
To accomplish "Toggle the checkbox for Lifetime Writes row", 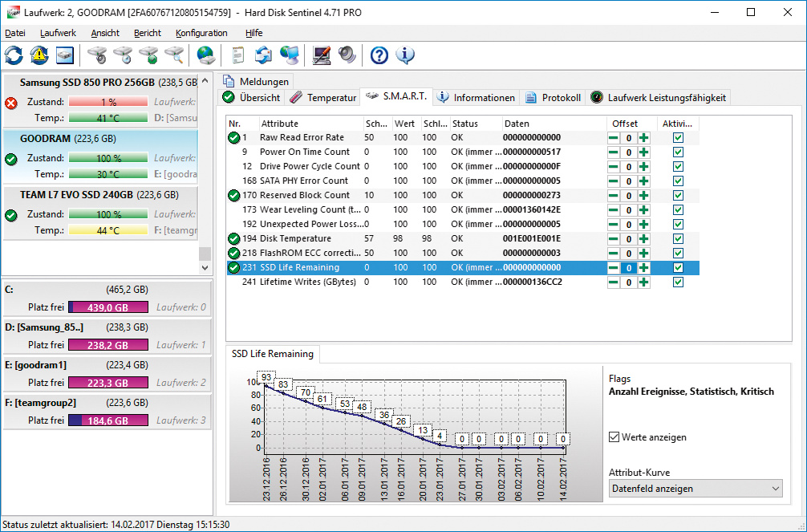I will (679, 282).
